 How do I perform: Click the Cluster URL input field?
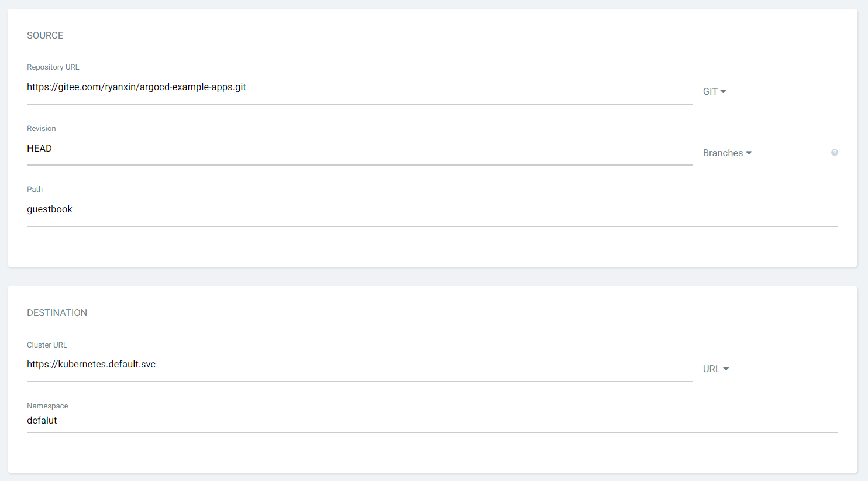351,365
